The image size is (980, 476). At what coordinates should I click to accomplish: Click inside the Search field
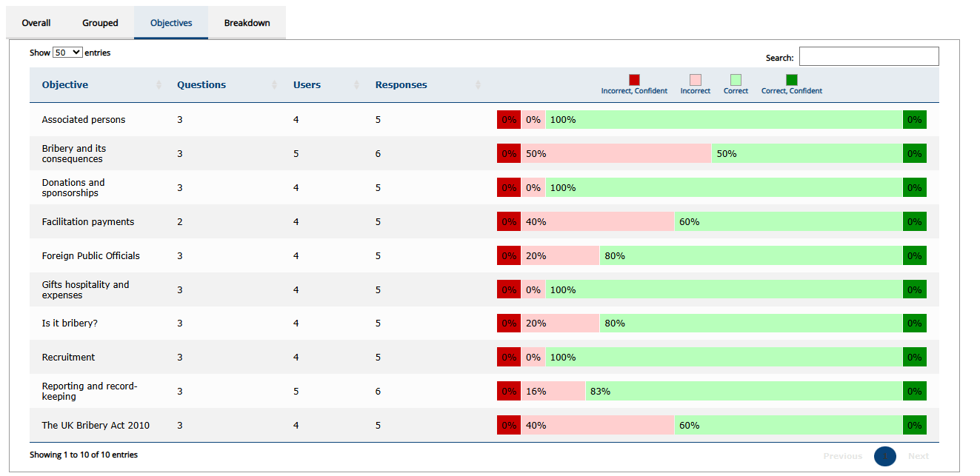(x=868, y=56)
